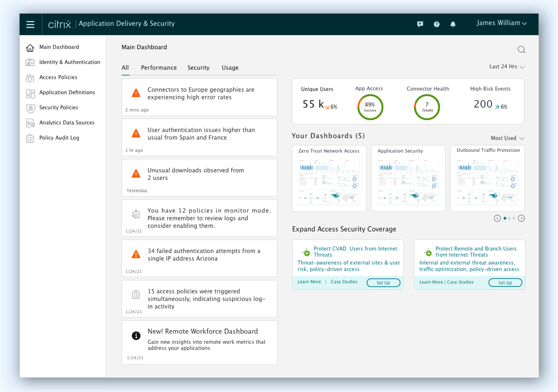Viewport: 558px width, 392px height.
Task: Switch to the Security tab
Action: 198,68
